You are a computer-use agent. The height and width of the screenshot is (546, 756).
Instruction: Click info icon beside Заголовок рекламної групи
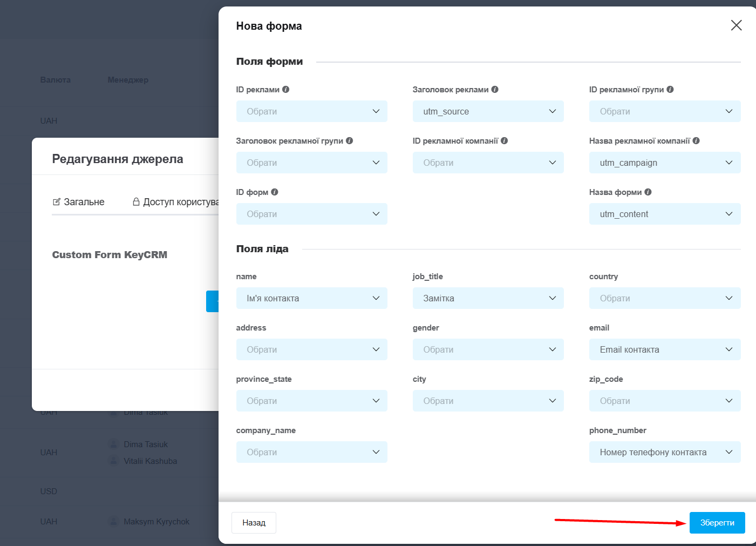pos(350,141)
